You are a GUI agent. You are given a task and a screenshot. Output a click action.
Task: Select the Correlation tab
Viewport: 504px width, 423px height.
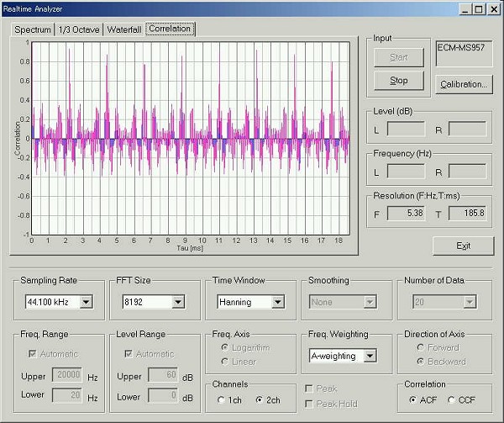coord(170,29)
